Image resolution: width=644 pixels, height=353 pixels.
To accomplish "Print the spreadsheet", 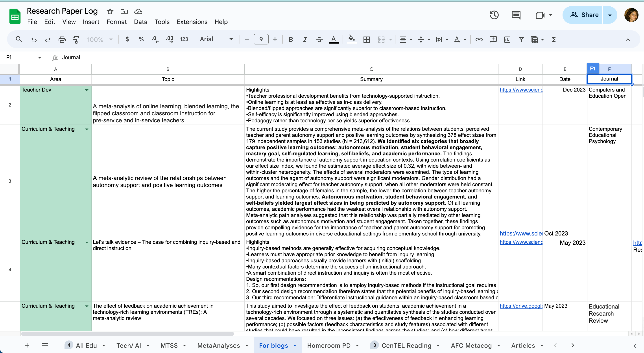I will pos(62,39).
